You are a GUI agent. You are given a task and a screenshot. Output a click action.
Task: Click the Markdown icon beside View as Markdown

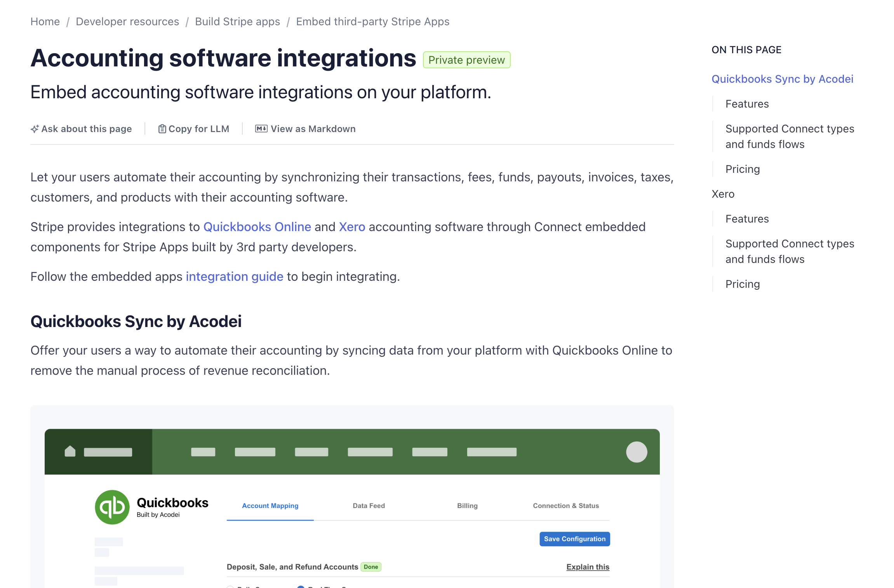click(x=261, y=129)
